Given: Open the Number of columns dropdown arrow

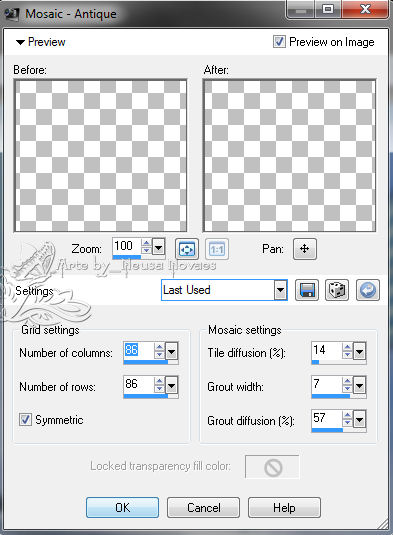Looking at the screenshot, I should pyautogui.click(x=171, y=351).
